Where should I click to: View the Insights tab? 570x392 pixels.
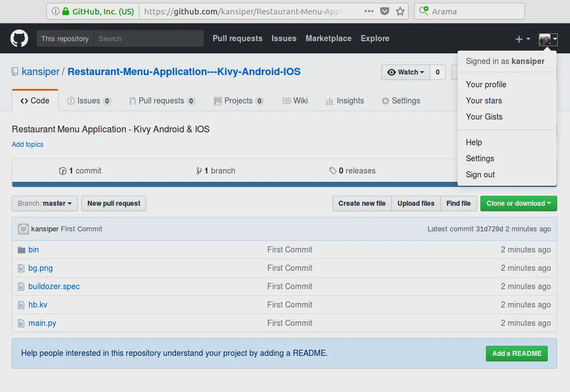click(x=345, y=101)
